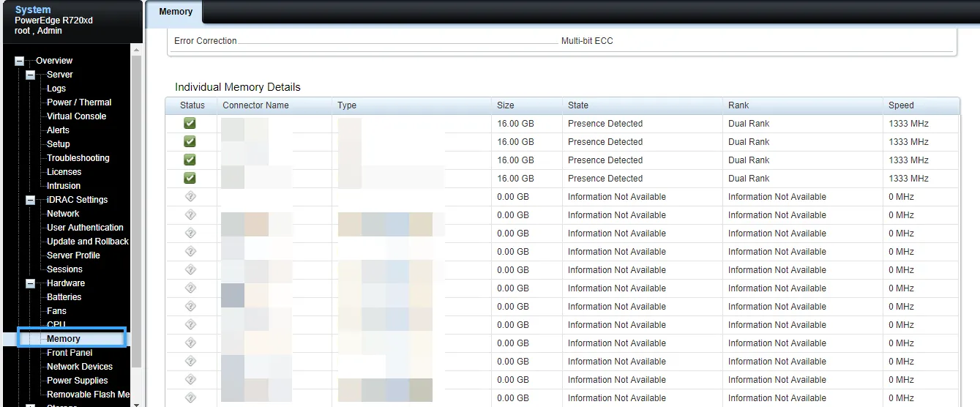The height and width of the screenshot is (407, 980).
Task: Collapse the iDRAC Settings tree node
Action: [x=31, y=200]
